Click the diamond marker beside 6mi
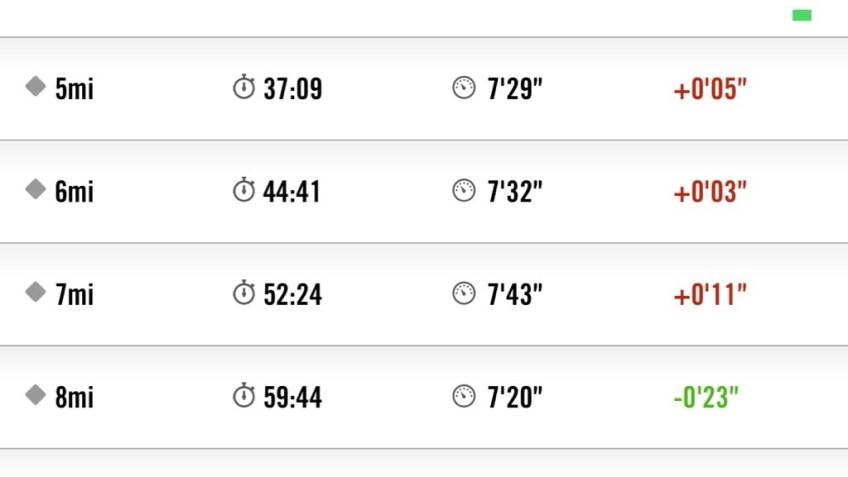Viewport: 848px width, 477px height. (x=36, y=189)
